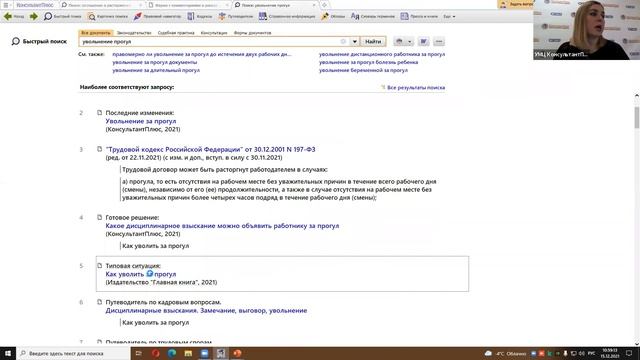The image size is (640, 360).
Task: Select the Формы документов filter tab
Action: [x=252, y=33]
